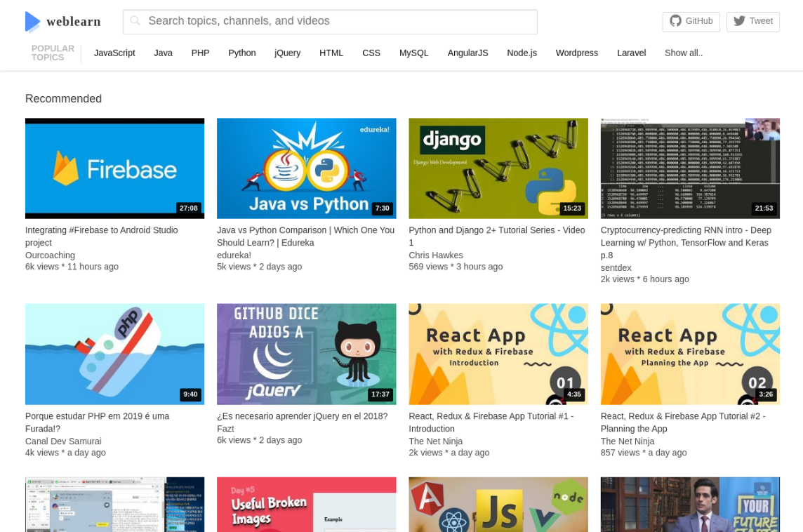This screenshot has height=532, width=803.
Task: Open the Java vs Python thumbnail
Action: pos(306,168)
